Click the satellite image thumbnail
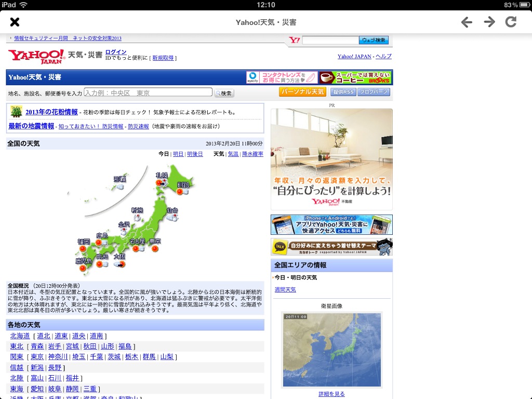This screenshot has height=399, width=532. [x=332, y=350]
